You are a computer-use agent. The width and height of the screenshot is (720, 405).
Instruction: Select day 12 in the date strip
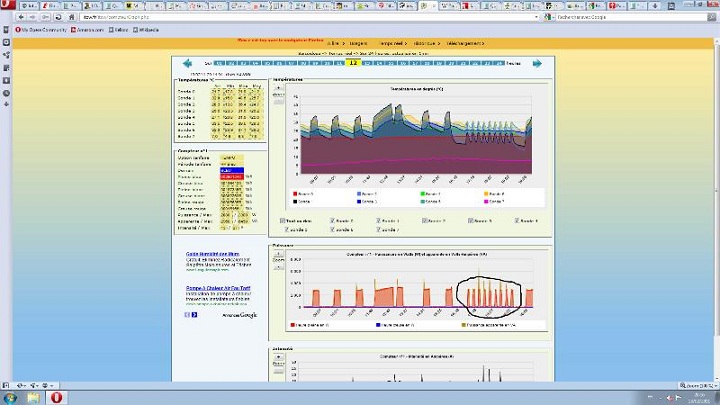click(354, 63)
